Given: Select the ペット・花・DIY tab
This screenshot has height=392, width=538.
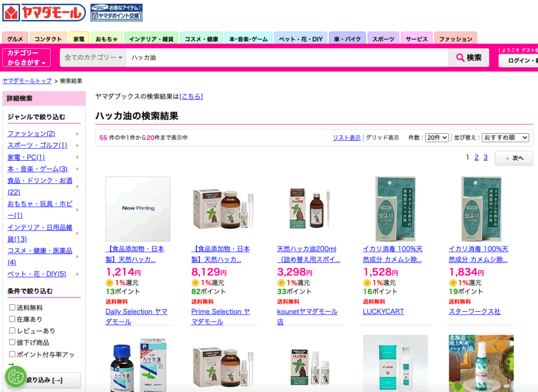Looking at the screenshot, I should coord(301,39).
